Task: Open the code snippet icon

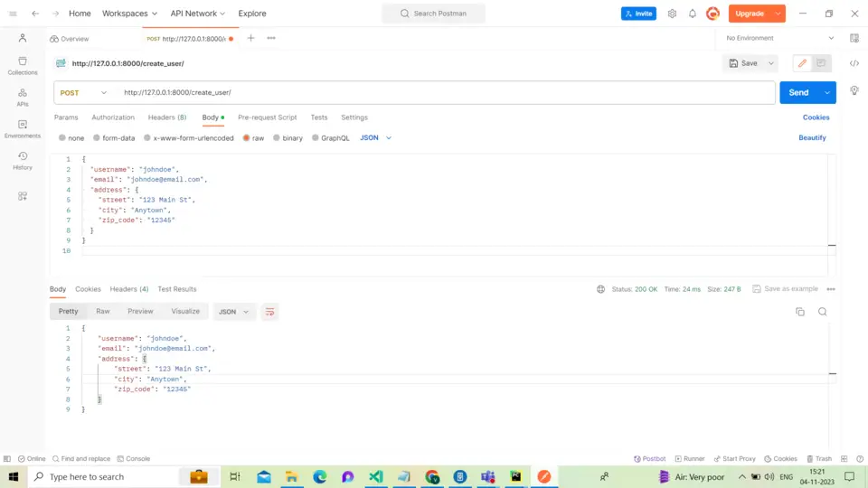Action: [x=854, y=63]
